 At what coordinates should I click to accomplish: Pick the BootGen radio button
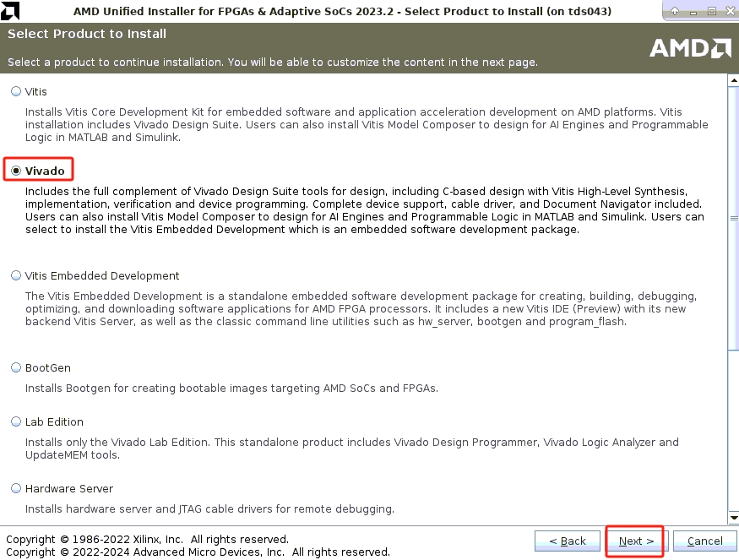[16, 368]
